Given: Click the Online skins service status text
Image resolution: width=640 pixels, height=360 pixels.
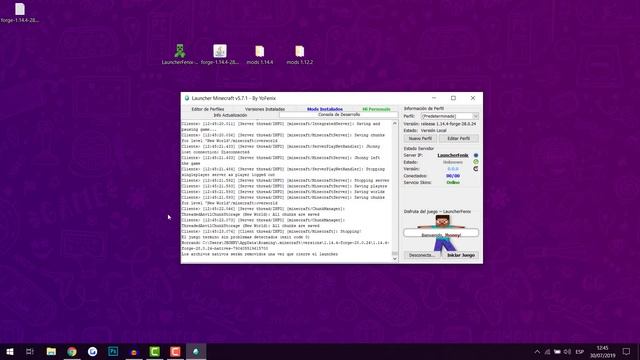Looking at the screenshot, I should point(453,182).
